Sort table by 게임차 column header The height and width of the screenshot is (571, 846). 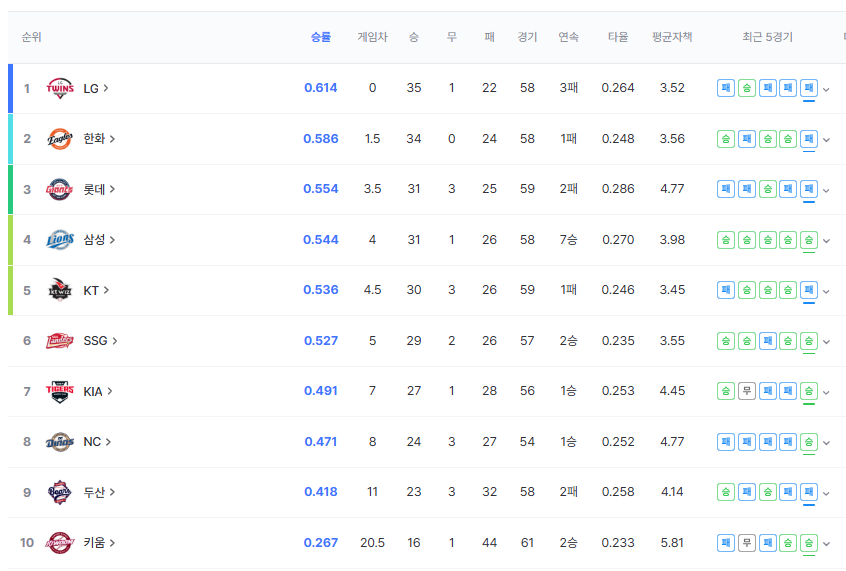coord(372,37)
